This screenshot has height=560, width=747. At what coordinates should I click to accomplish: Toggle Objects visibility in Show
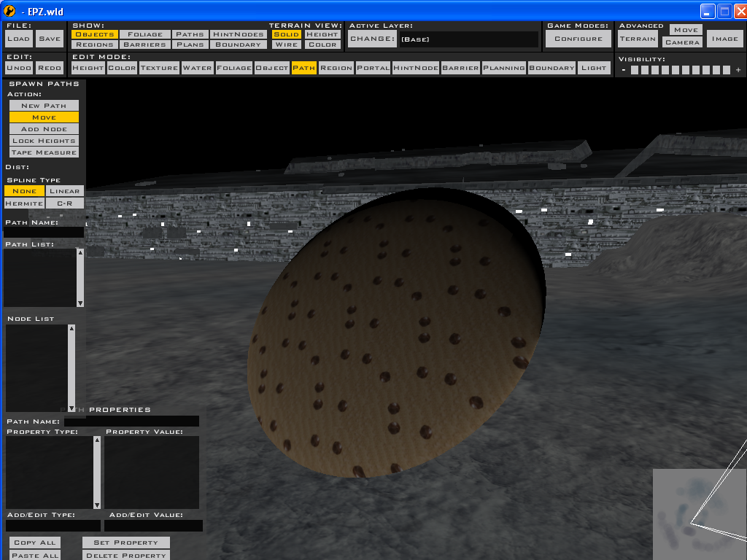[x=95, y=34]
